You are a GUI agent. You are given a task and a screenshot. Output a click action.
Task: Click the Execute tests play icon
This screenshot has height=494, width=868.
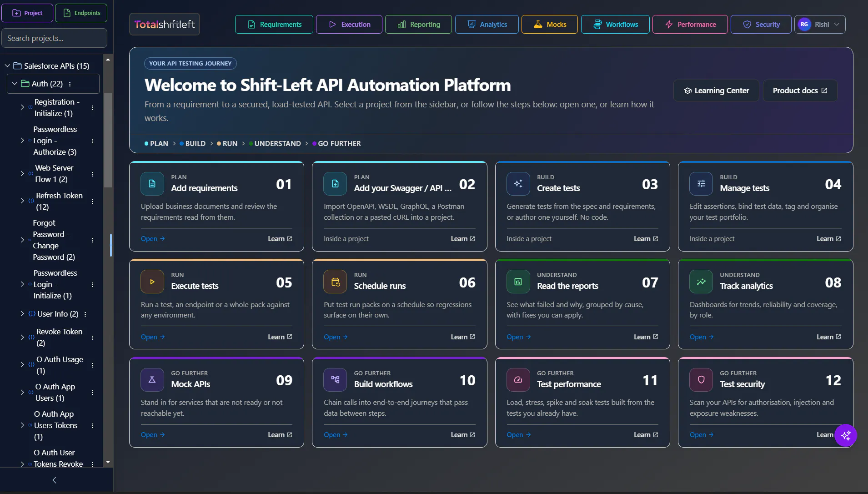click(152, 282)
